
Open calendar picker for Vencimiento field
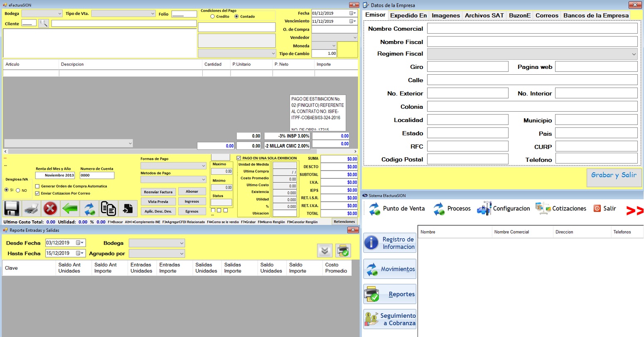[353, 21]
